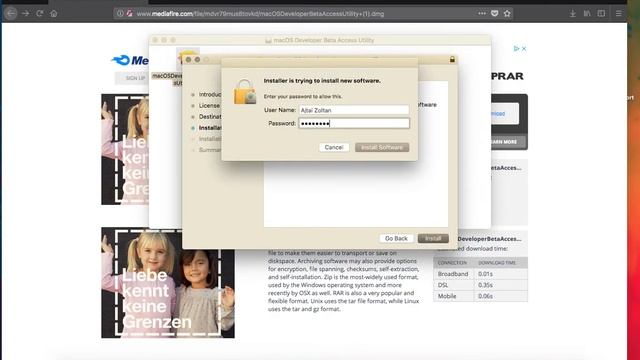The height and width of the screenshot is (360, 640).
Task: Open page actions three-dot menu
Action: point(482,13)
